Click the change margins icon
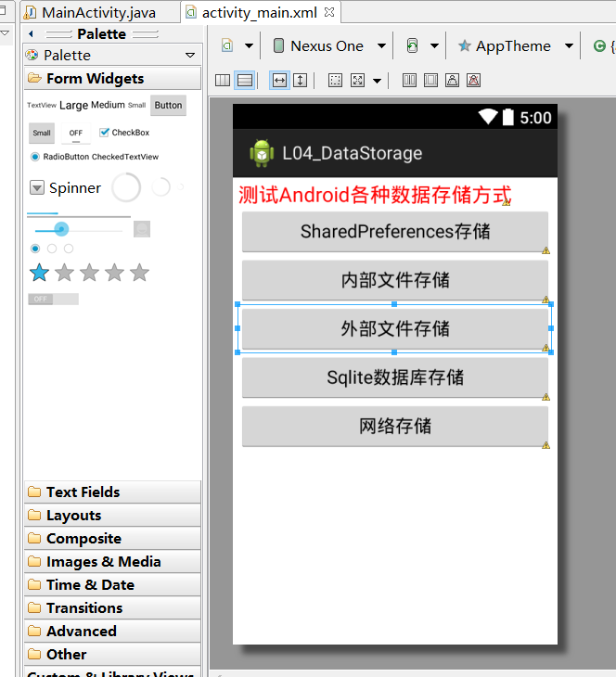 pos(335,81)
